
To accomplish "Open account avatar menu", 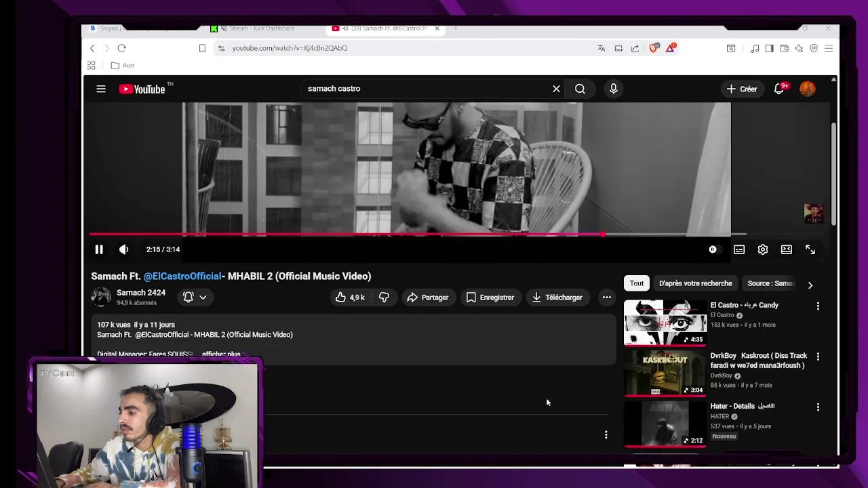I will coord(808,89).
